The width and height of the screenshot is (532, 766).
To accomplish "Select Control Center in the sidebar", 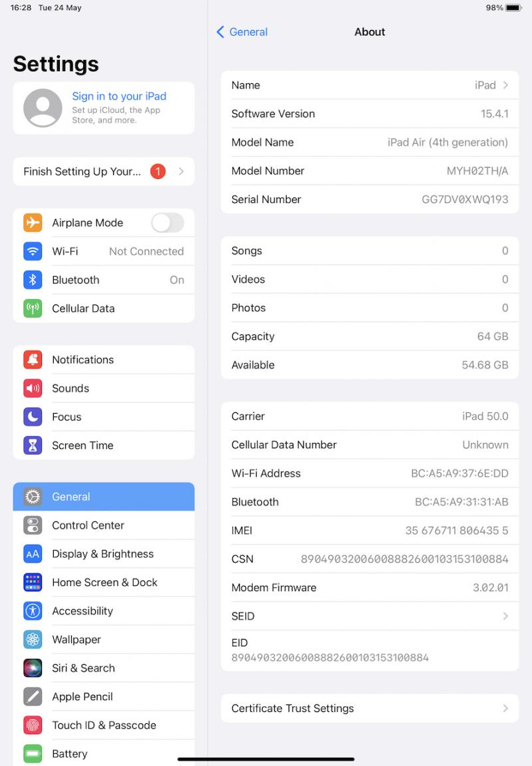I will (x=104, y=525).
